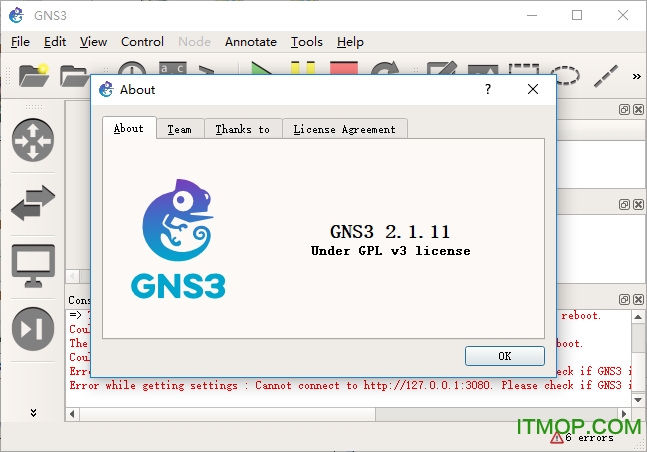Click the question mark help button in About
This screenshot has width=647, height=452.
point(488,89)
